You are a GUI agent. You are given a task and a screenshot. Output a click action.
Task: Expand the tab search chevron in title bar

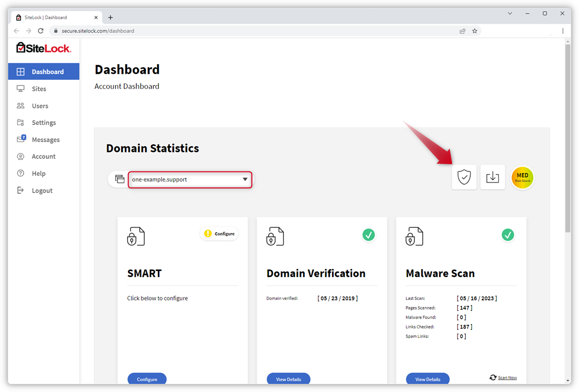coord(510,14)
